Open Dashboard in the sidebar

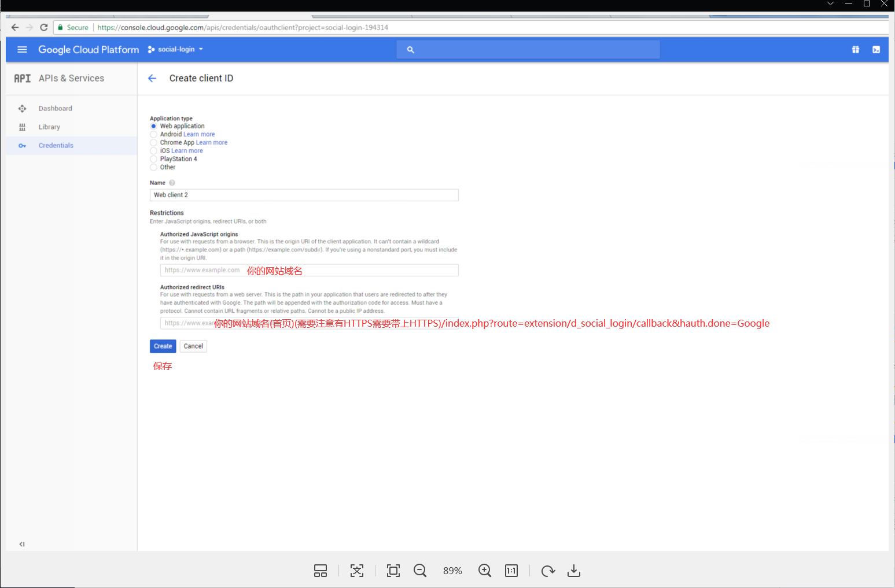click(56, 109)
